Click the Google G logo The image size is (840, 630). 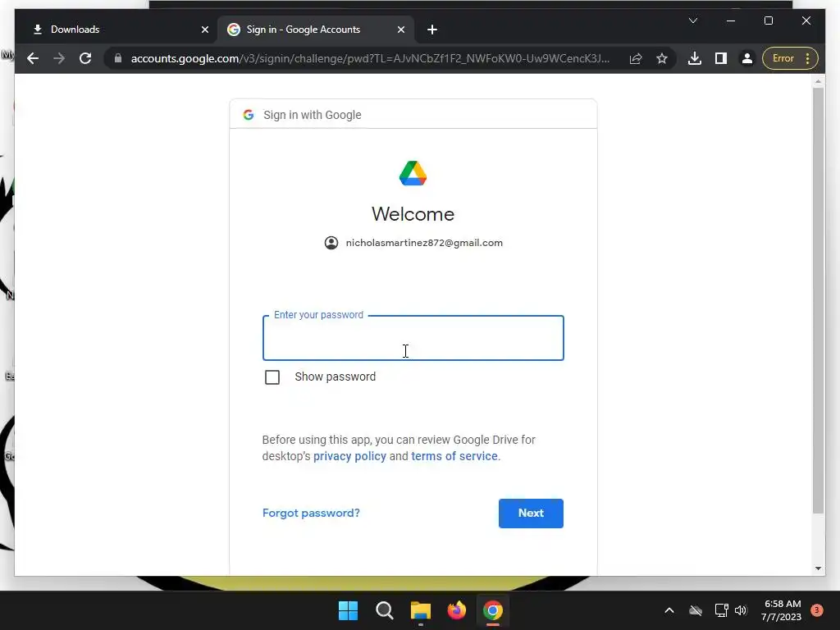248,115
